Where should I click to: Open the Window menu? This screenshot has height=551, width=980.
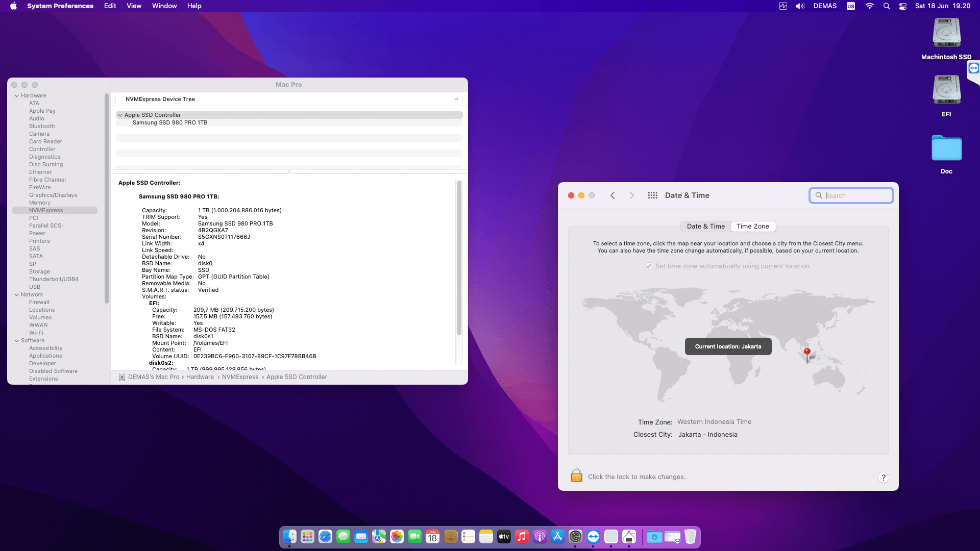(x=164, y=6)
